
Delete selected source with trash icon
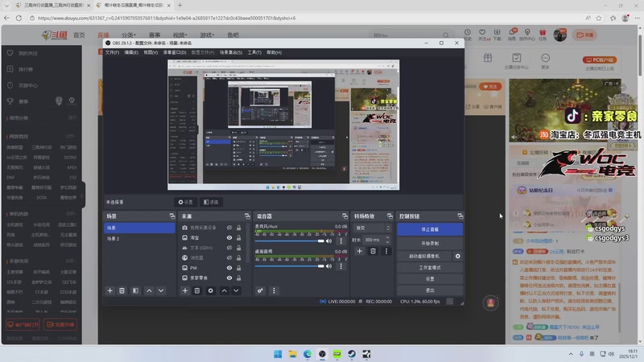point(197,290)
